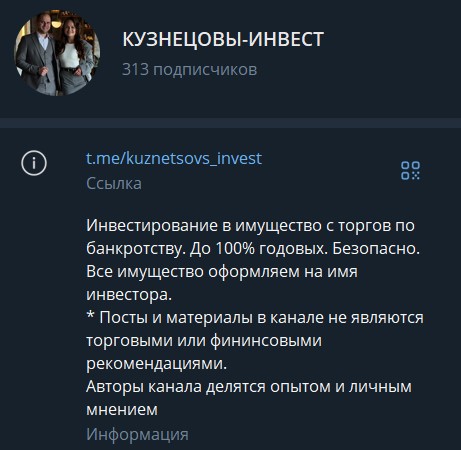Click the final word 'мнением'
The height and width of the screenshot is (450, 461).
click(x=122, y=410)
